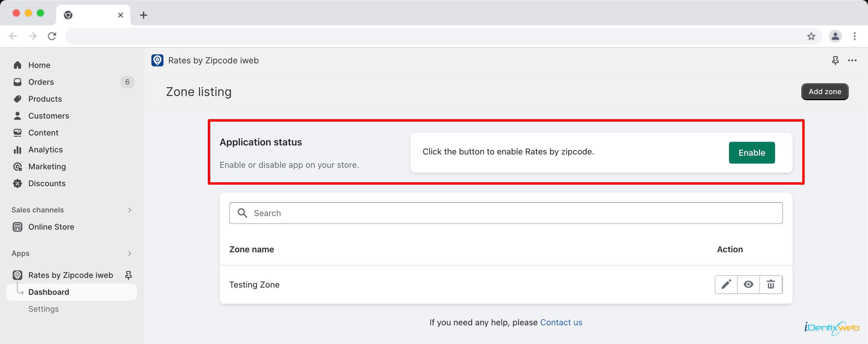Click the Rates by Zipcode sidebar app icon

pyautogui.click(x=17, y=275)
